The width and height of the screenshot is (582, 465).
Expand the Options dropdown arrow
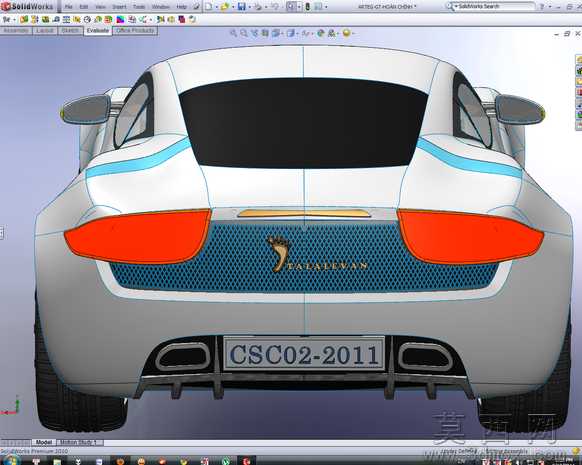coord(326,7)
